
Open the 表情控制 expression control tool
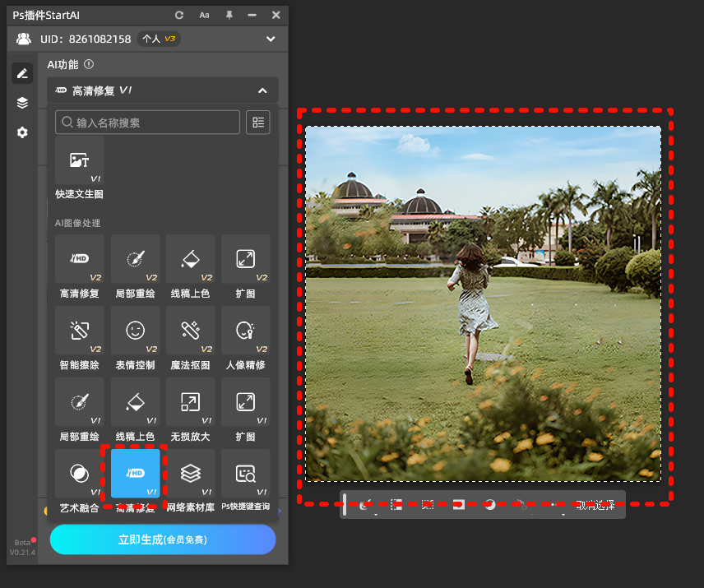(x=135, y=331)
